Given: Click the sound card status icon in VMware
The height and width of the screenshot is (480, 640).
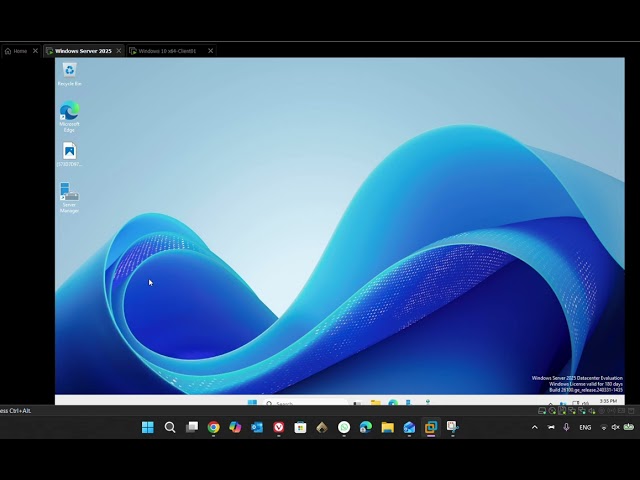Looking at the screenshot, I should click(x=592, y=411).
